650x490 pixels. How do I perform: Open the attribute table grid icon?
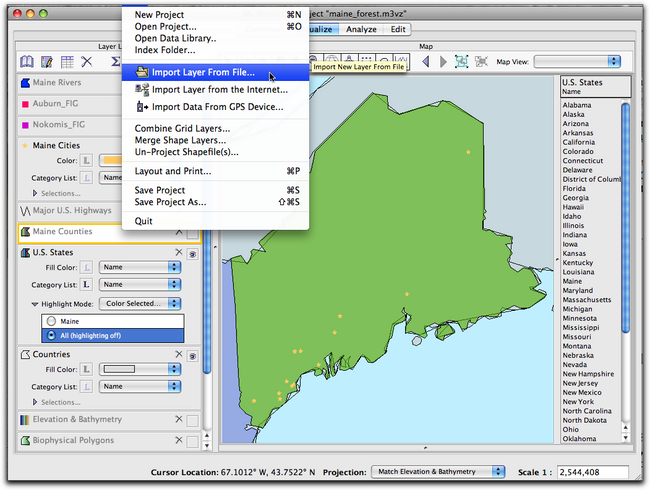68,62
